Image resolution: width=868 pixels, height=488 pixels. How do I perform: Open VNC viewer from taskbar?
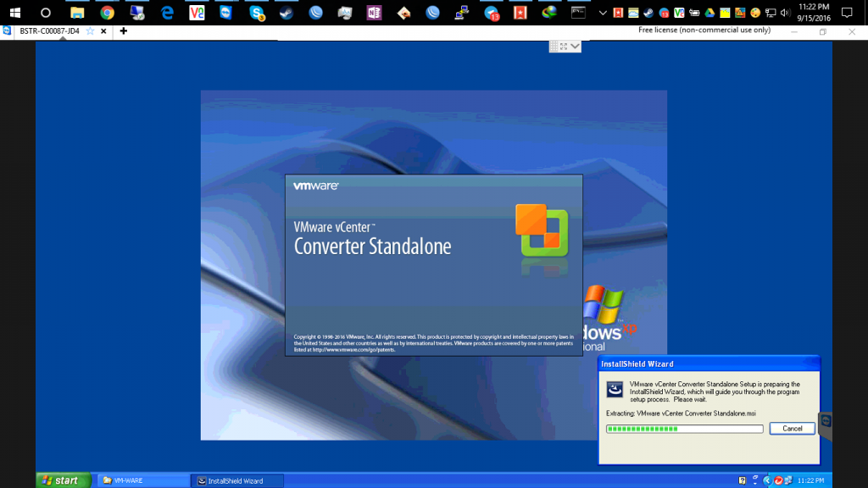pos(197,12)
